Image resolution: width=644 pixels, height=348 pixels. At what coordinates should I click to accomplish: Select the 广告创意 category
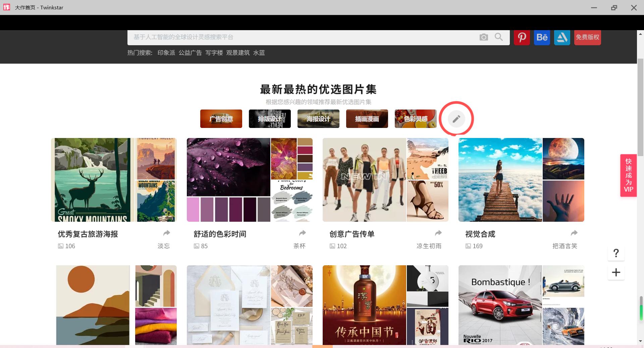(221, 119)
